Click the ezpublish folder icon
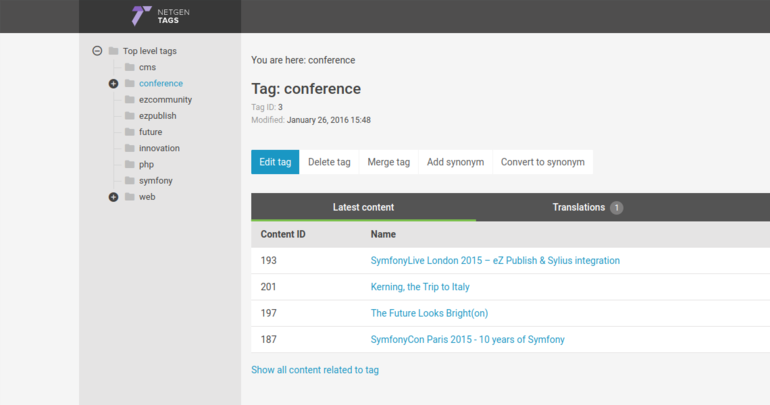The width and height of the screenshot is (770, 405). (x=130, y=115)
